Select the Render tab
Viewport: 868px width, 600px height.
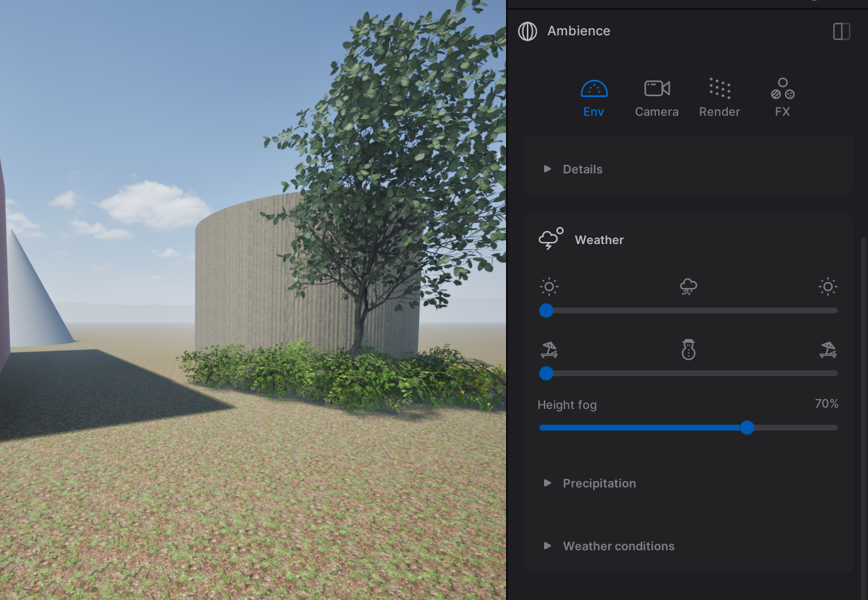[x=719, y=97]
